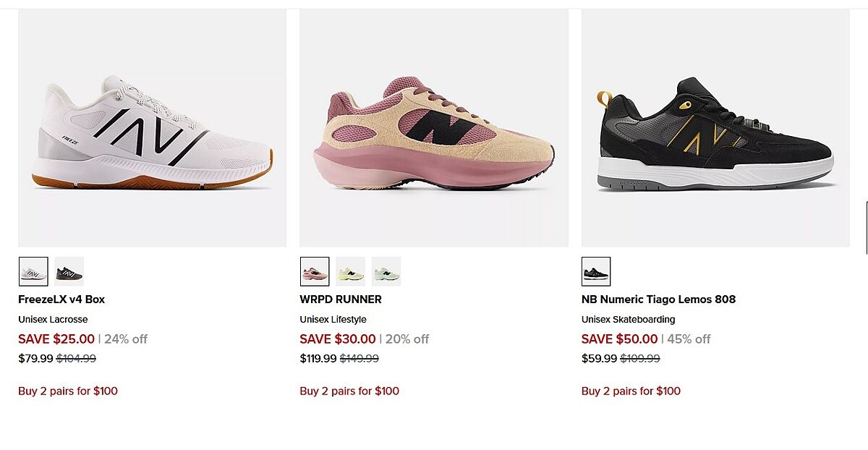Screen dimensions: 868x450
Task: Select the white FreezeLX v4 Box color swatch
Action: coord(33,271)
